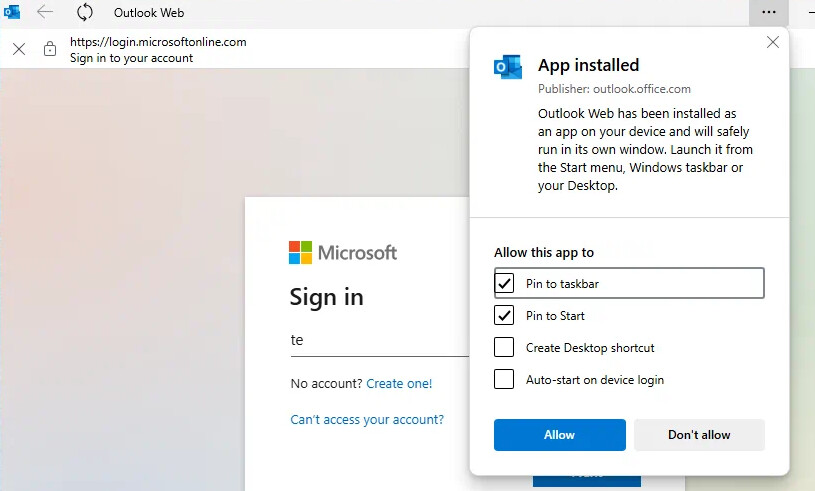815x491 pixels.
Task: Click the Allow button
Action: pyautogui.click(x=560, y=435)
